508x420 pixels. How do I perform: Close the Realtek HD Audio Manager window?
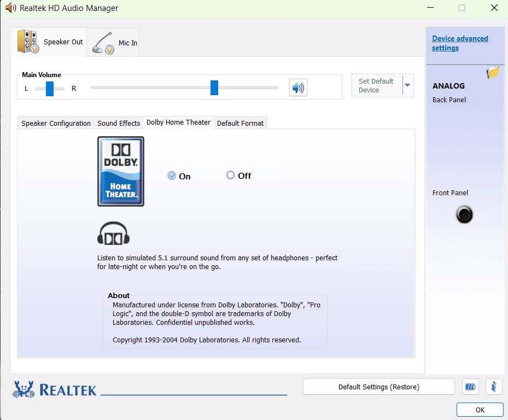coord(494,8)
